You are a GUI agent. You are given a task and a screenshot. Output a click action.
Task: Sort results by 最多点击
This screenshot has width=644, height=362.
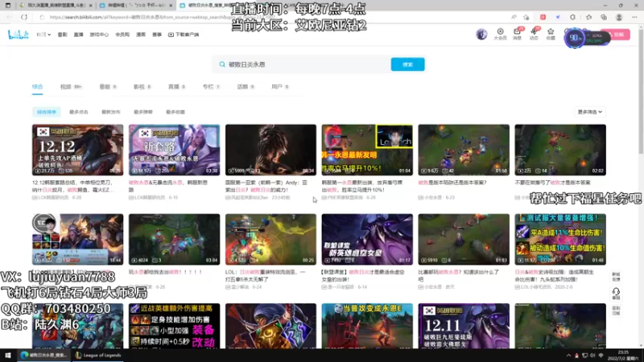[78, 112]
